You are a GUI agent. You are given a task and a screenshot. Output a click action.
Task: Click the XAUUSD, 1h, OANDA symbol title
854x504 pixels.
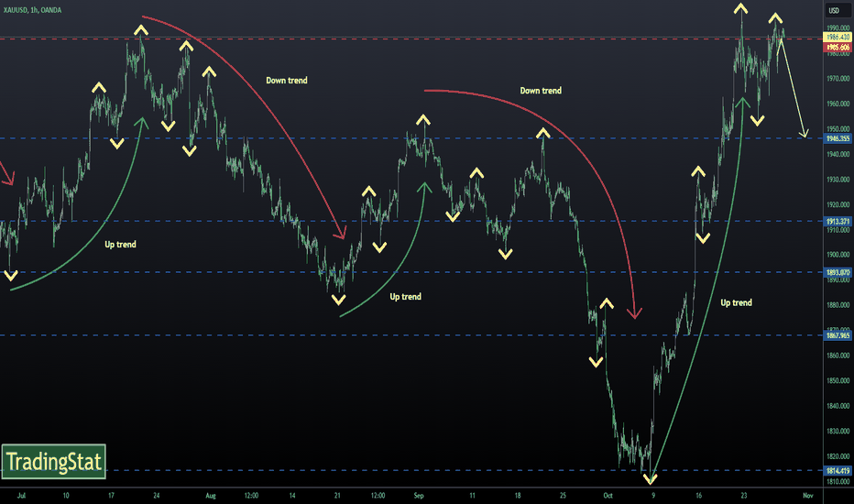coord(32,10)
